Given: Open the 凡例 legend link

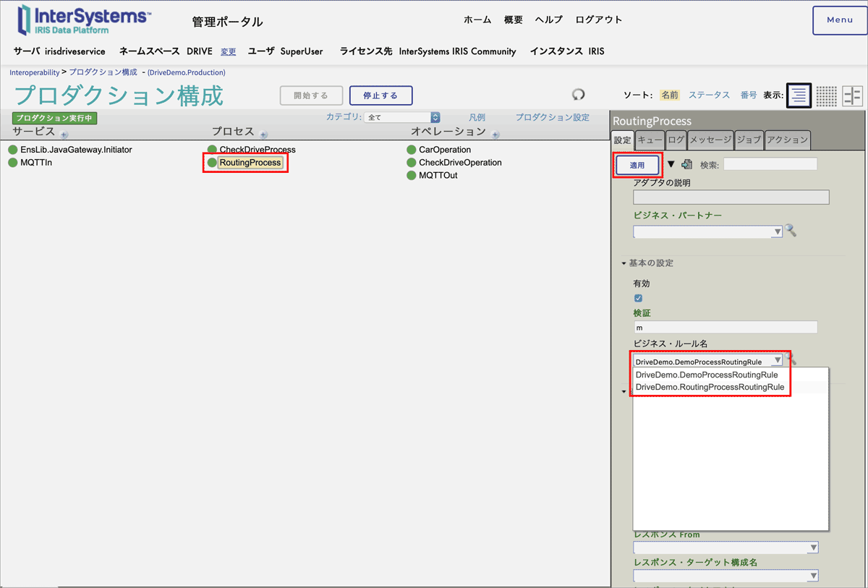Looking at the screenshot, I should pos(477,117).
